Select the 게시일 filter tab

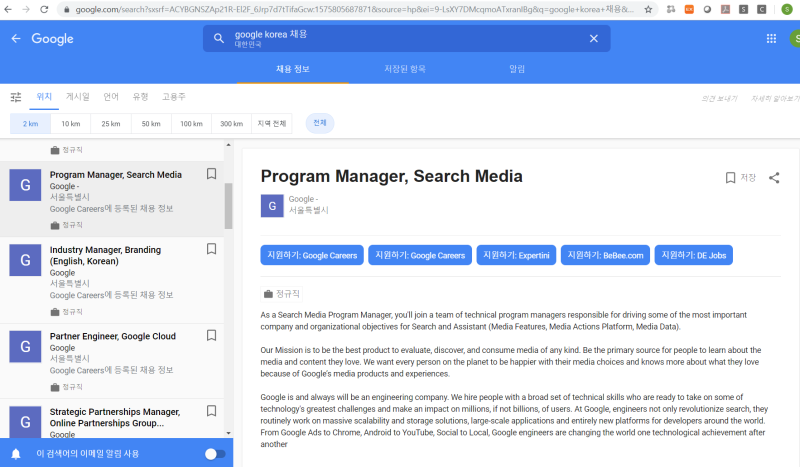click(x=78, y=97)
